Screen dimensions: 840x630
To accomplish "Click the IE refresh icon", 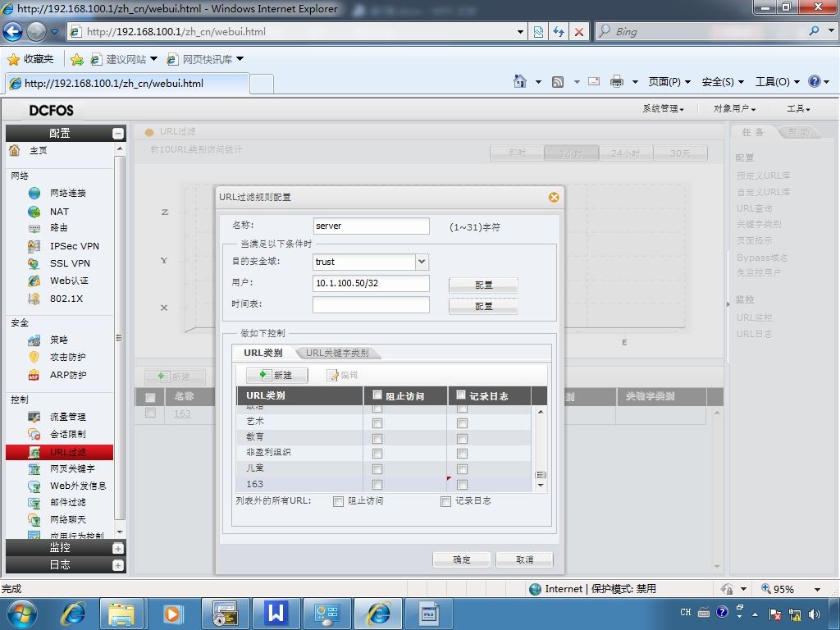I will coord(559,32).
